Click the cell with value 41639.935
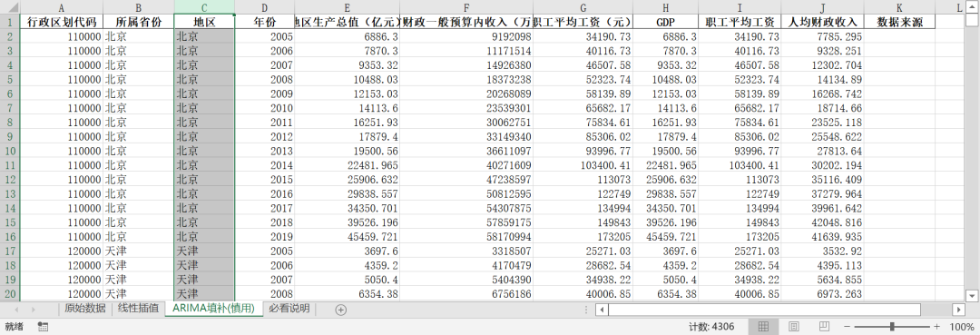This screenshot has width=980, height=335. [823, 237]
